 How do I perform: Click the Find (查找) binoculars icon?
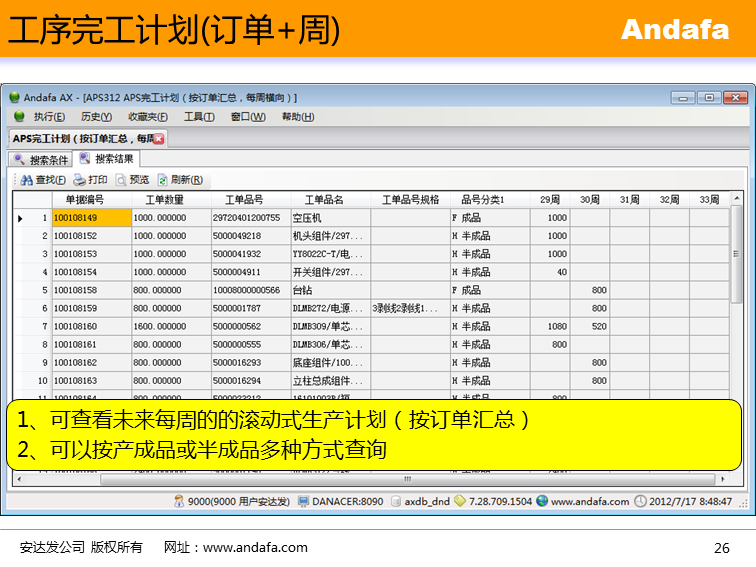(x=27, y=180)
